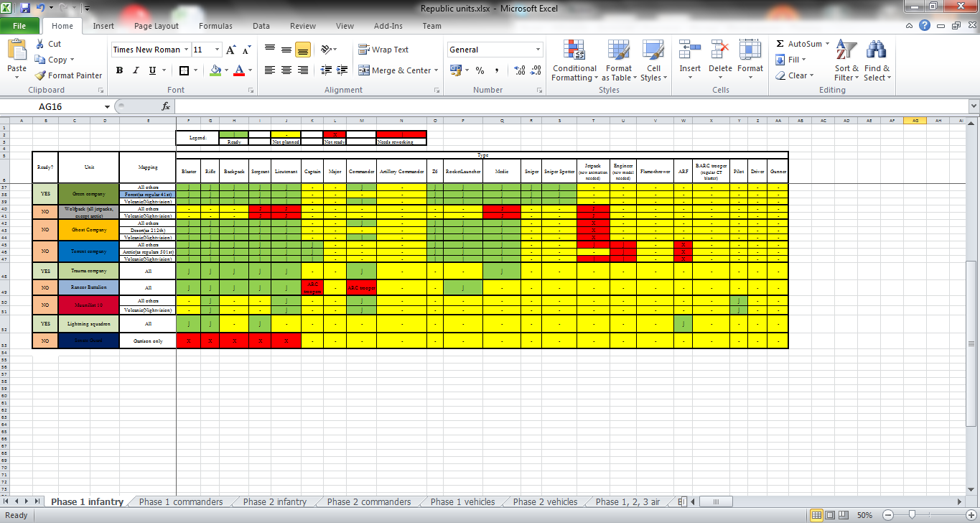Switch to Formulas ribbon tab

(215, 26)
